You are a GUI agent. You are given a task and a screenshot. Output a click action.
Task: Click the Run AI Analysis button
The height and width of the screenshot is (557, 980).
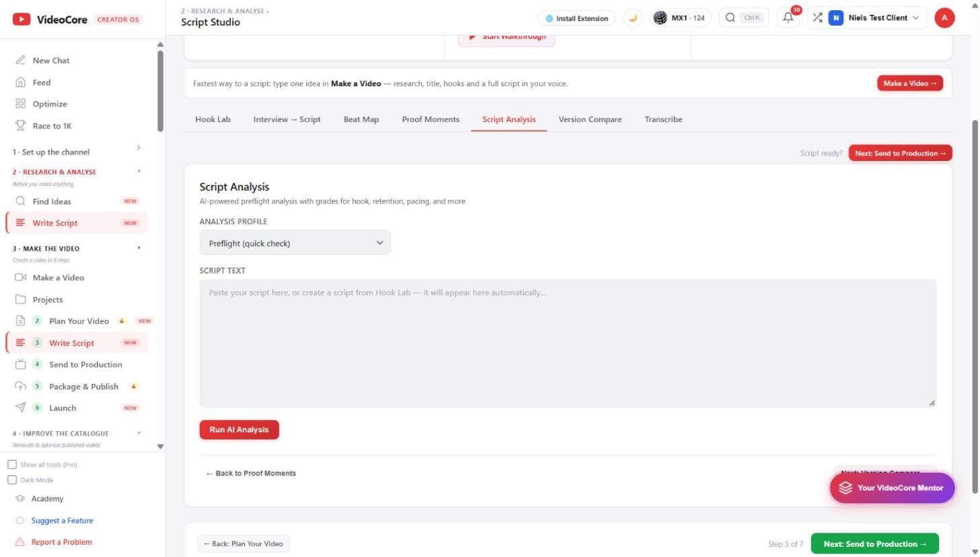pyautogui.click(x=239, y=430)
